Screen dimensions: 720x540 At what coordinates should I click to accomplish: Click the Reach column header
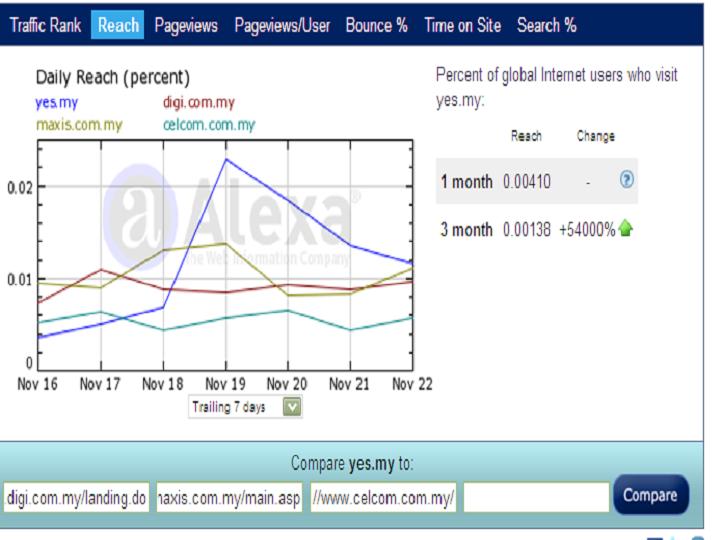tap(526, 136)
